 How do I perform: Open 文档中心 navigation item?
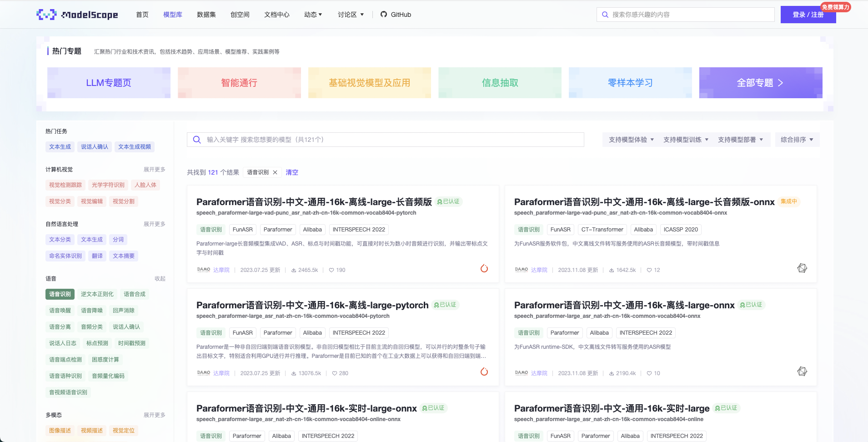click(x=277, y=15)
